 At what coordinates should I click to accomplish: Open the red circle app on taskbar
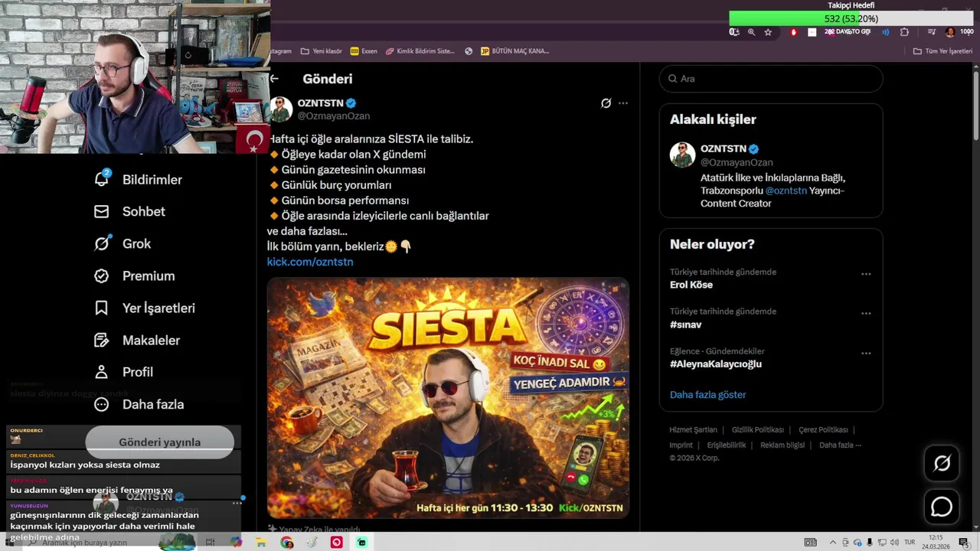pyautogui.click(x=336, y=543)
